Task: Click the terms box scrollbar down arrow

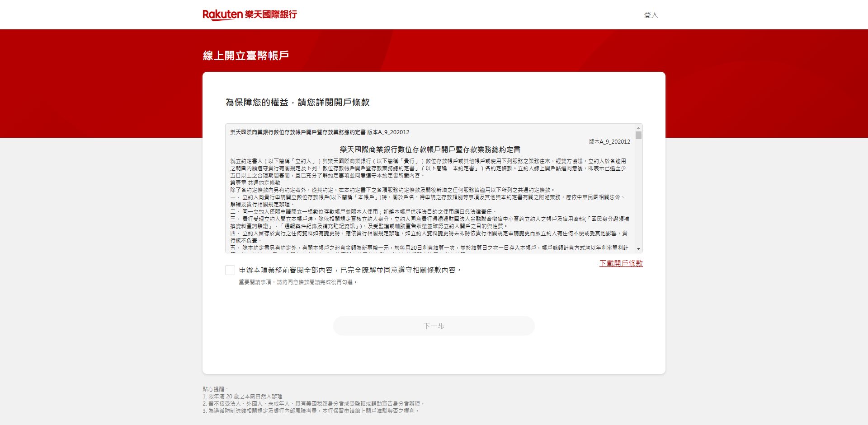Action: point(638,249)
